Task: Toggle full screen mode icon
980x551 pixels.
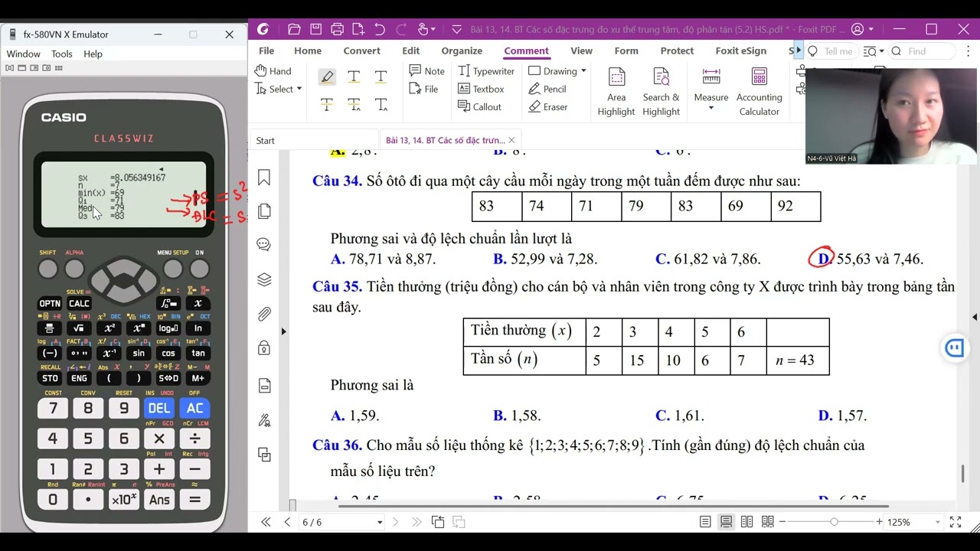Action: coord(955,522)
